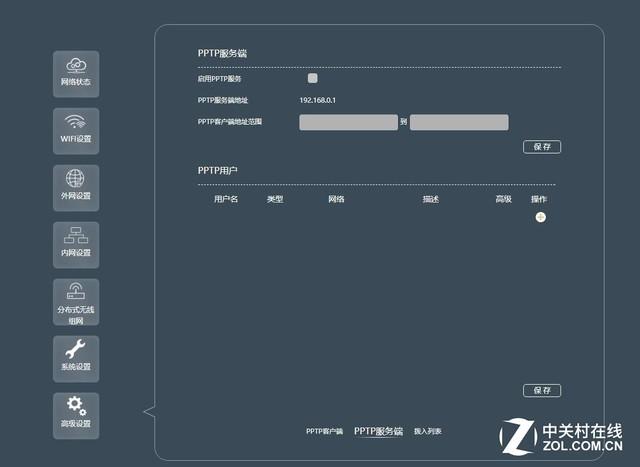Go to 外网设置 WAN settings

(x=76, y=188)
